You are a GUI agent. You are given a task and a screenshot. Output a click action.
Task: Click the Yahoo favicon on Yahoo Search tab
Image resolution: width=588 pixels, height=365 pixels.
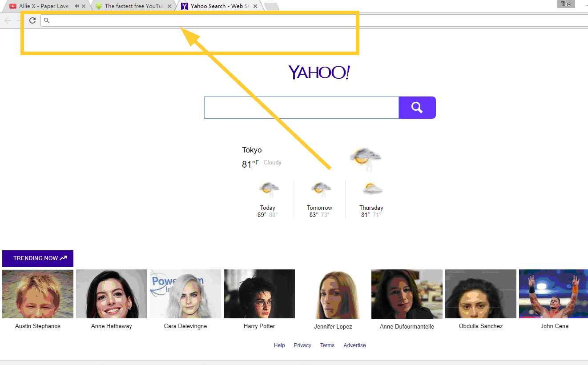[185, 6]
